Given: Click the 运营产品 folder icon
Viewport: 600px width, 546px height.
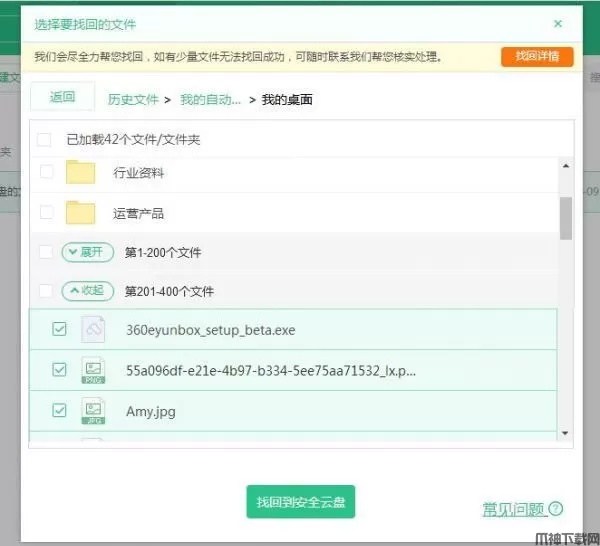Looking at the screenshot, I should 80,213.
